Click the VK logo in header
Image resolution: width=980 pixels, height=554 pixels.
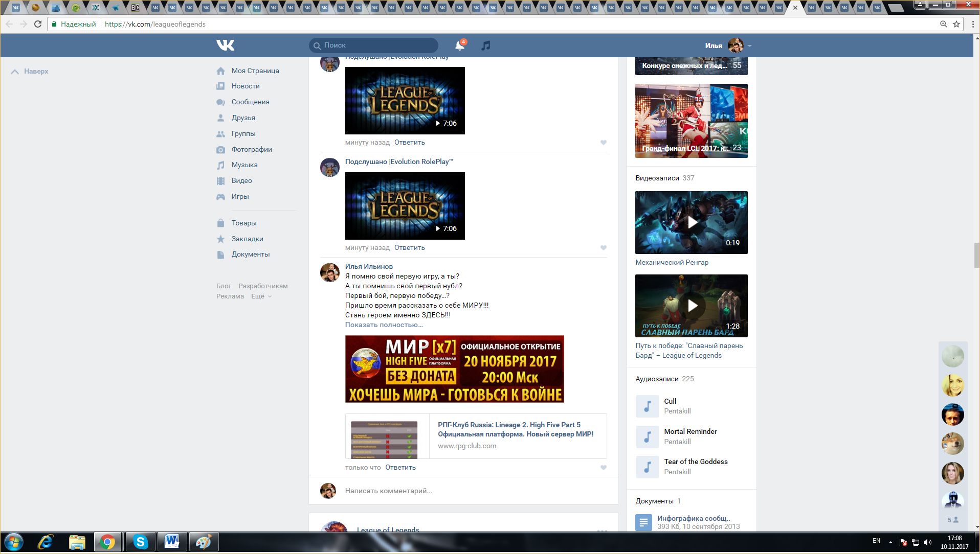tap(225, 45)
